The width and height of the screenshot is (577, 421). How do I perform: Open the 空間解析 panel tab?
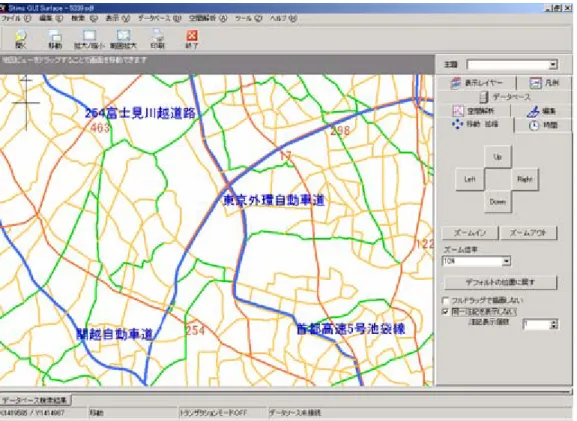(474, 111)
